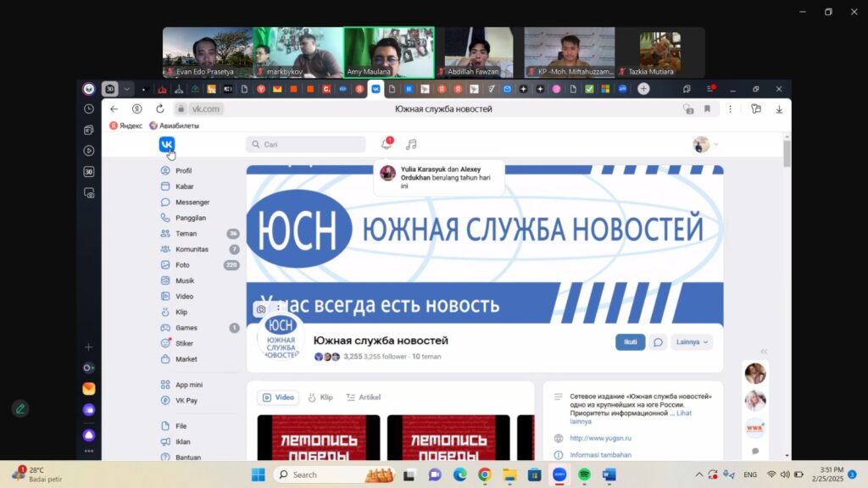
Task: Click the community camera photo icon
Action: pos(261,309)
